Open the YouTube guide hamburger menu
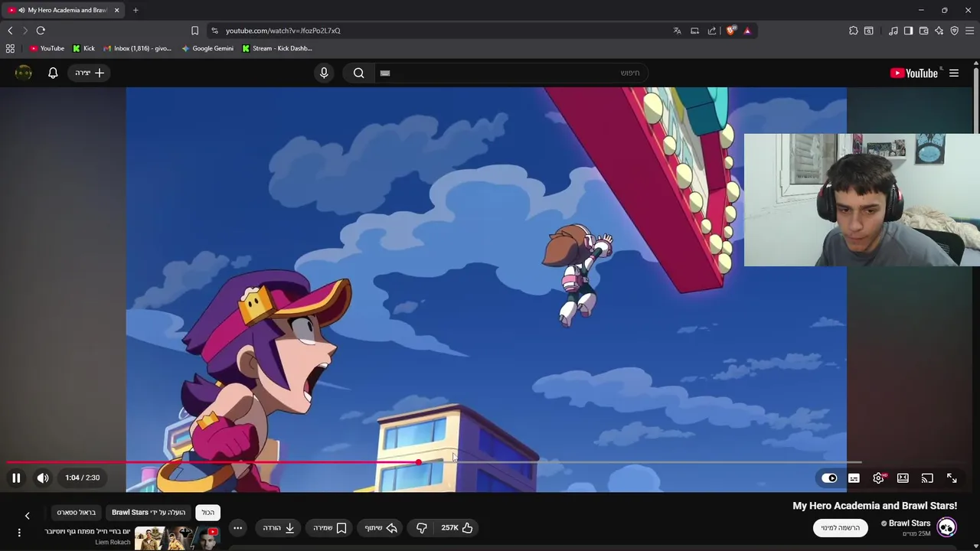This screenshot has width=980, height=551. [954, 73]
